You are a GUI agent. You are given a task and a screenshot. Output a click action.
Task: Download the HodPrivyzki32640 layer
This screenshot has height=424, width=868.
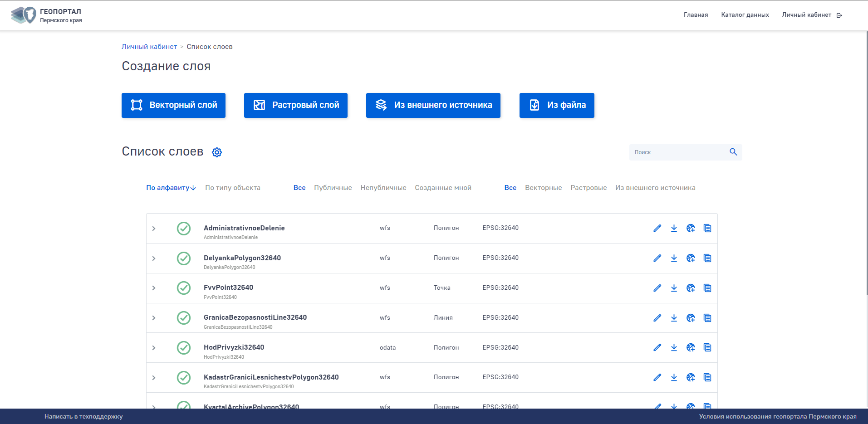click(674, 347)
